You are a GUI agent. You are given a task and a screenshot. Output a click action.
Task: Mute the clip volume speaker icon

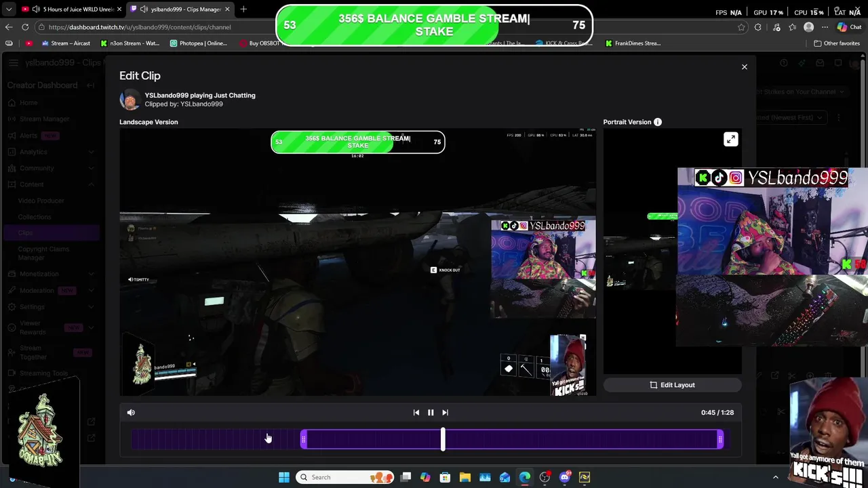tap(131, 412)
